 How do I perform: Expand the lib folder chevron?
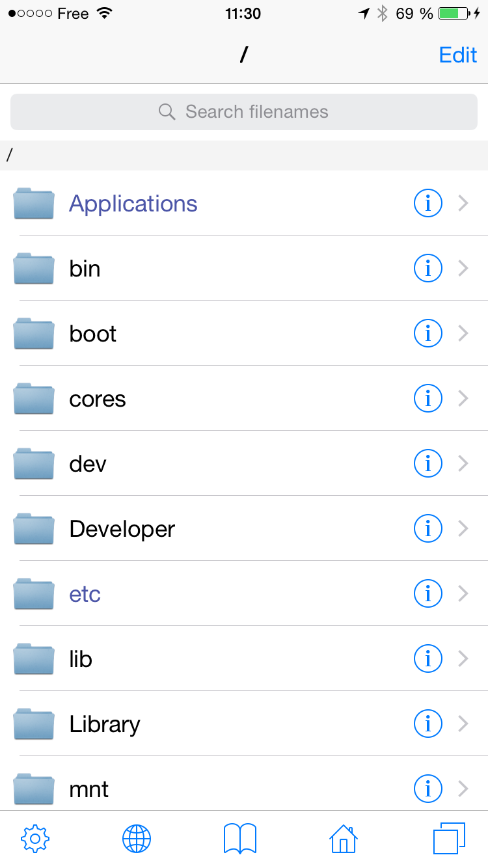(463, 658)
